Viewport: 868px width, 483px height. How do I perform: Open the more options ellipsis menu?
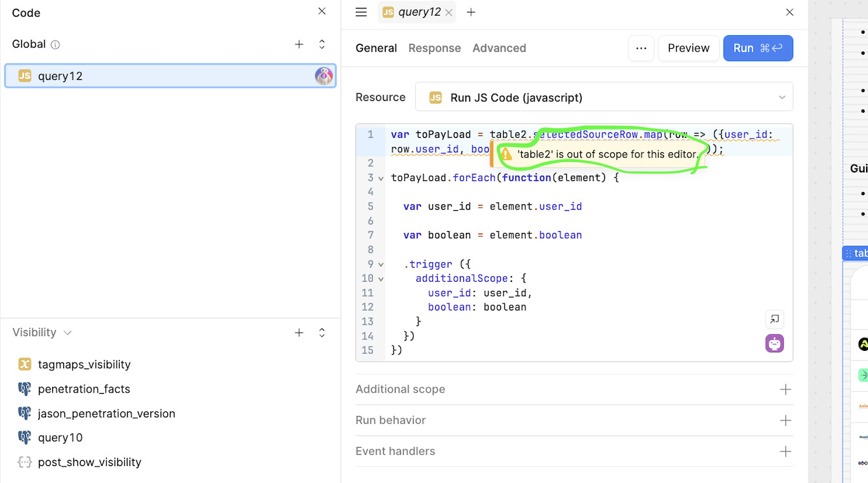[641, 48]
